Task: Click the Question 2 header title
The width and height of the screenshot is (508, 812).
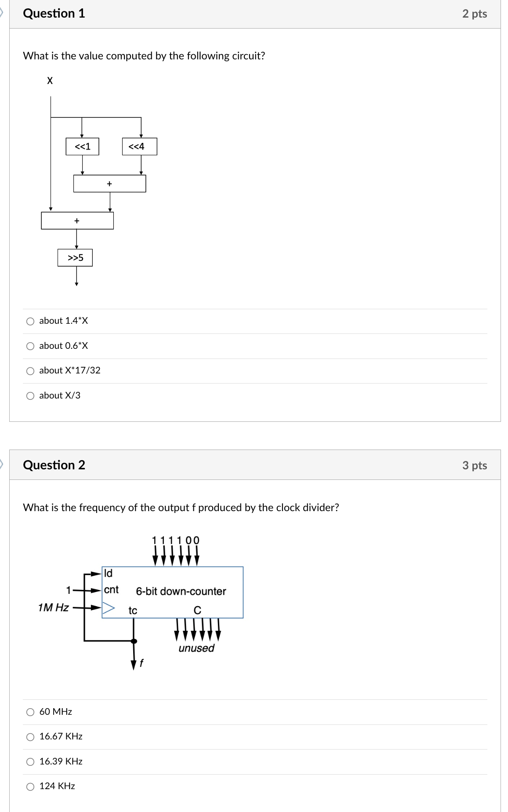Action: (x=54, y=465)
